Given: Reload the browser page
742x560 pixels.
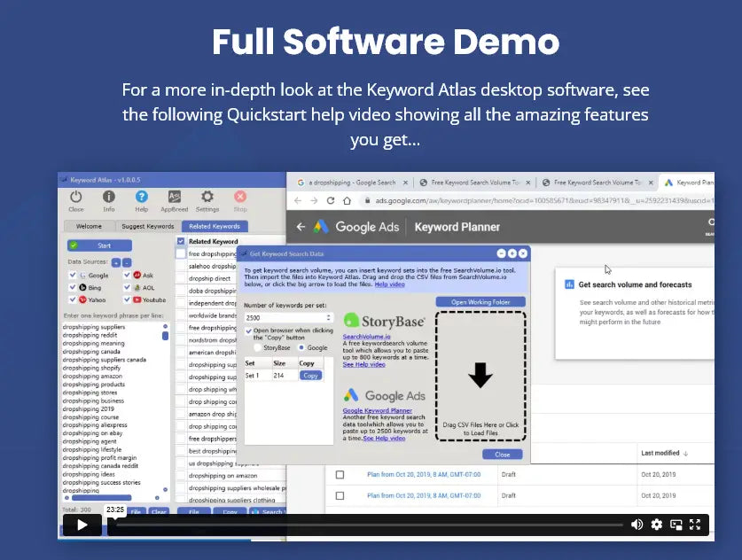Looking at the screenshot, I should (331, 200).
